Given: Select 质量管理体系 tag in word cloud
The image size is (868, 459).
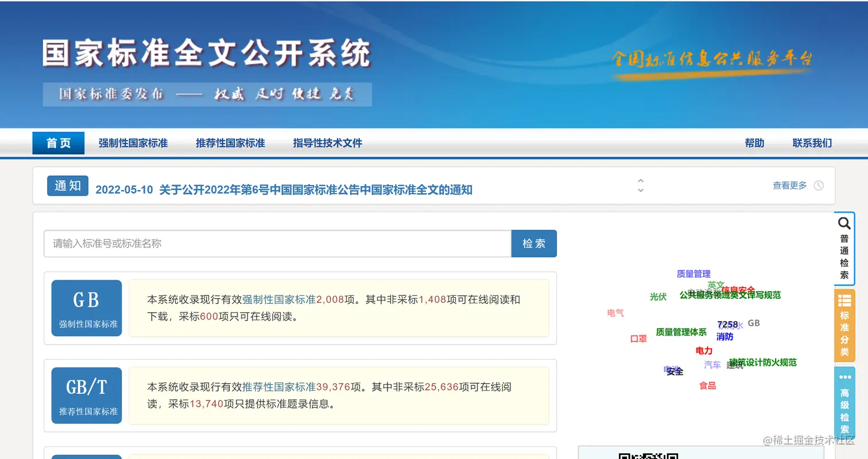Looking at the screenshot, I should (x=681, y=332).
